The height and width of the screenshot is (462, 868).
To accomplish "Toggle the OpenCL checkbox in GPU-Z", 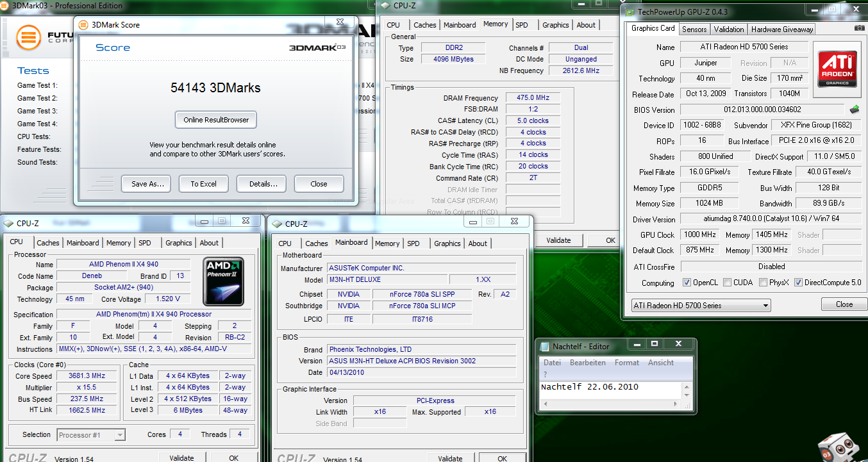I will coord(687,283).
